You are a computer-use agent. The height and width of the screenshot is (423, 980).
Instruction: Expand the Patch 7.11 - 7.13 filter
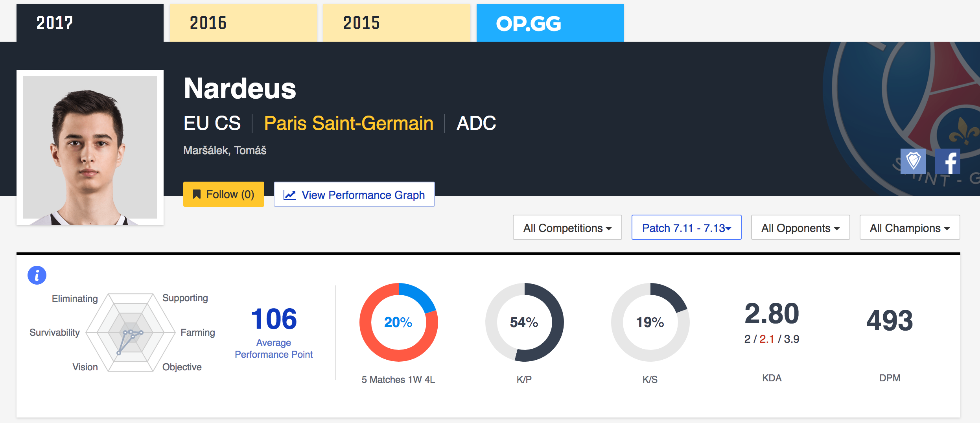(x=686, y=228)
